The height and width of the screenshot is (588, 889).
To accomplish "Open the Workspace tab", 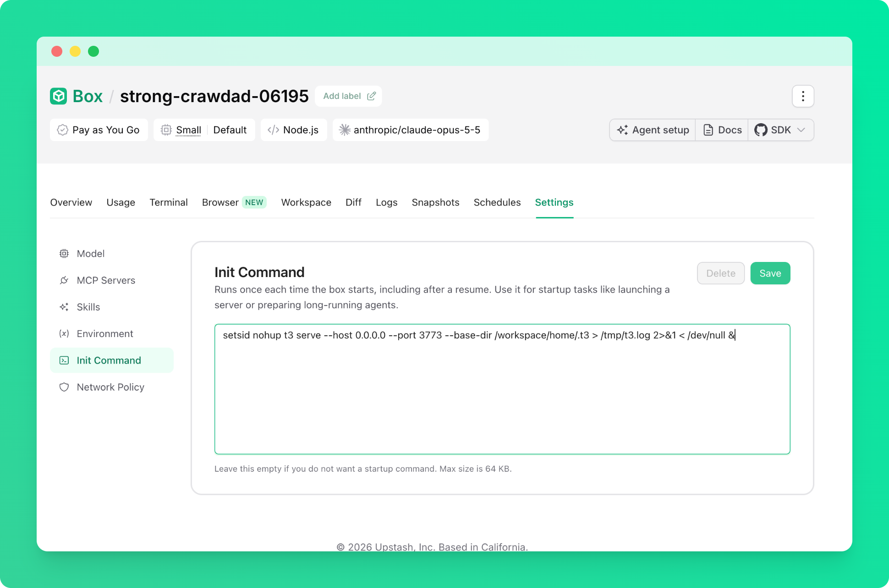I will click(306, 202).
